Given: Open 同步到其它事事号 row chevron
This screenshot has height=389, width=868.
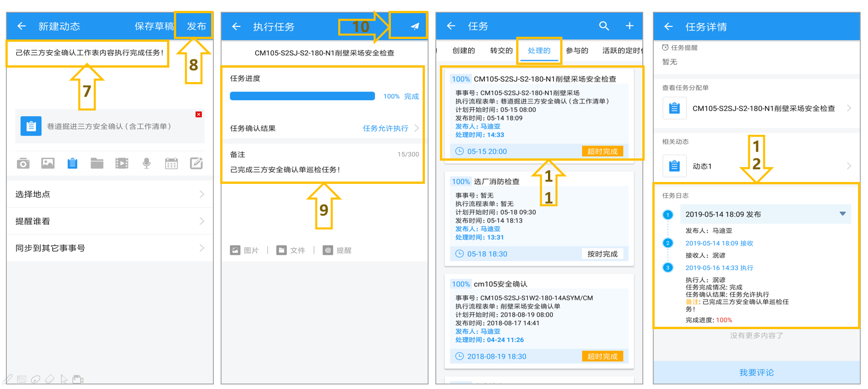Looking at the screenshot, I should point(202,248).
